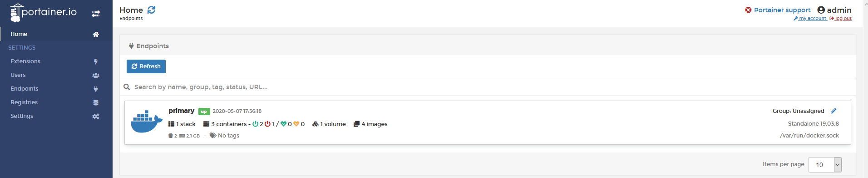The width and height of the screenshot is (868, 178).
Task: Click log out link
Action: click(840, 19)
